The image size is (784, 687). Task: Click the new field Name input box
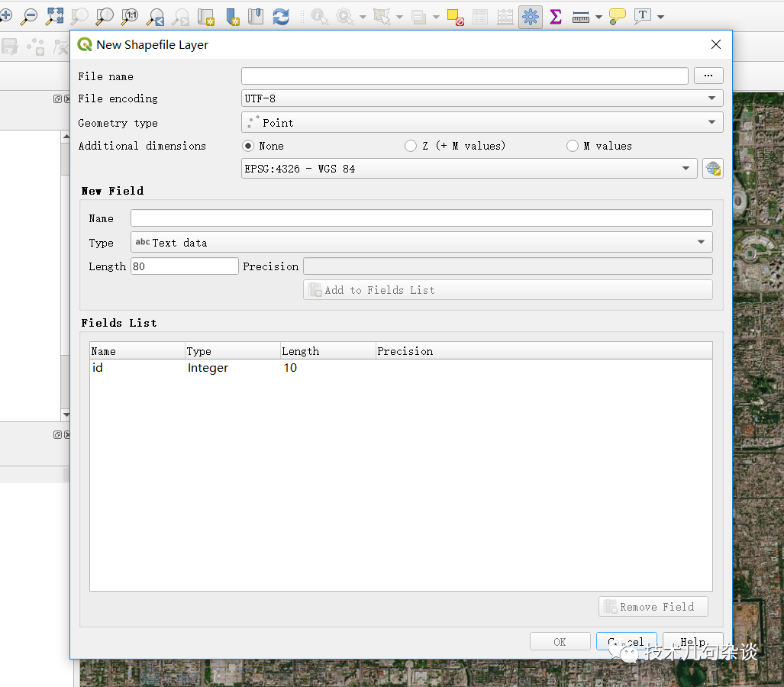421,218
